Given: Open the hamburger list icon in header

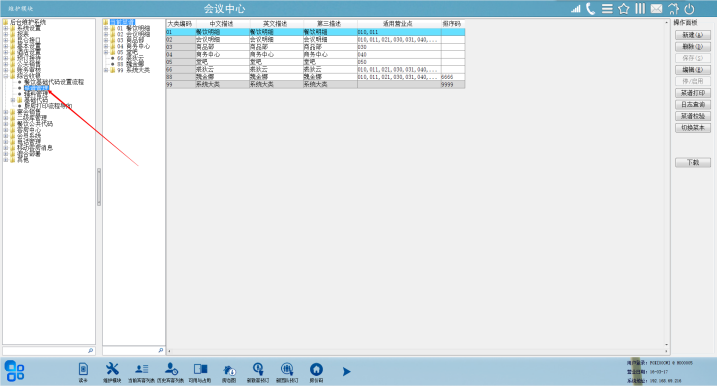Looking at the screenshot, I should tap(607, 9).
